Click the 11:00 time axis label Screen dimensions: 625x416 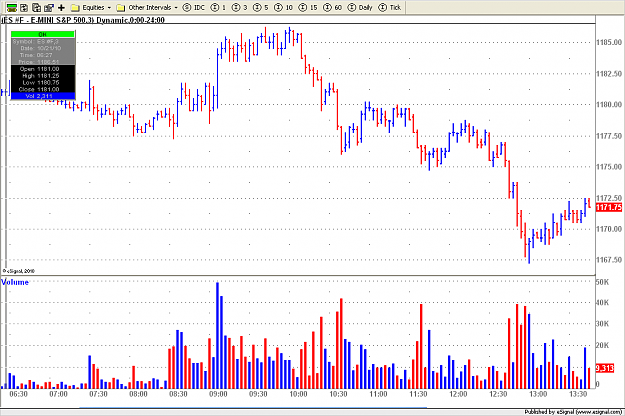(x=378, y=394)
